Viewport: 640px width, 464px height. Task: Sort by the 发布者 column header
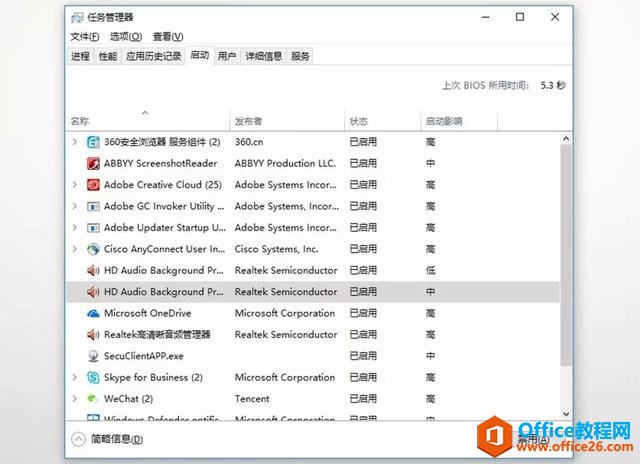point(287,120)
